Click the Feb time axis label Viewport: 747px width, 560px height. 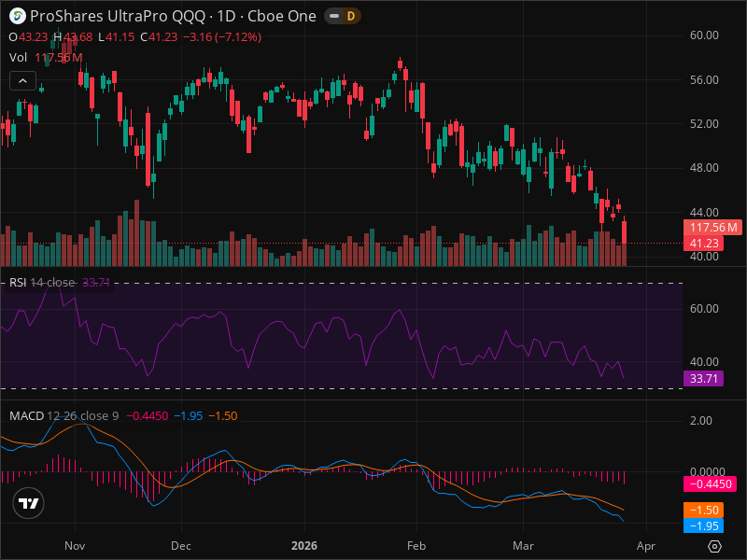point(416,546)
